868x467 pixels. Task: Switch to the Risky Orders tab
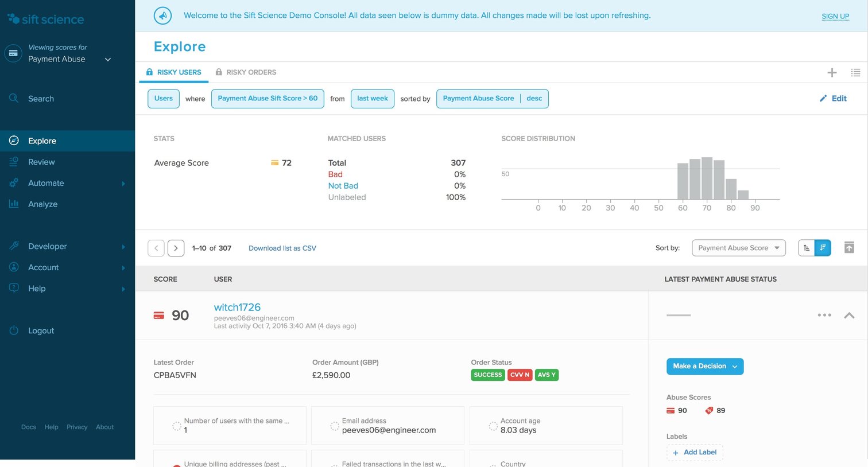[246, 72]
